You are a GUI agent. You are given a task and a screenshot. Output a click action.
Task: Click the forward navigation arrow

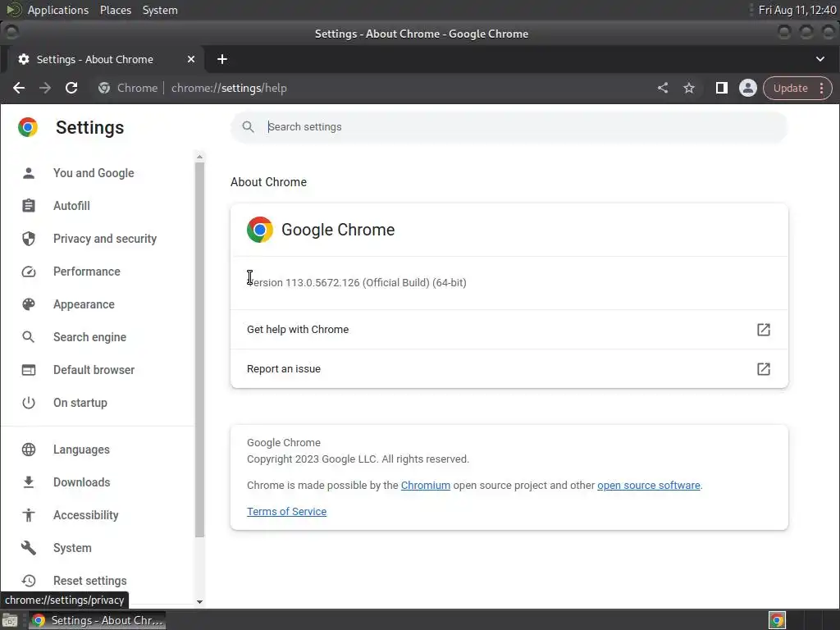coord(45,88)
